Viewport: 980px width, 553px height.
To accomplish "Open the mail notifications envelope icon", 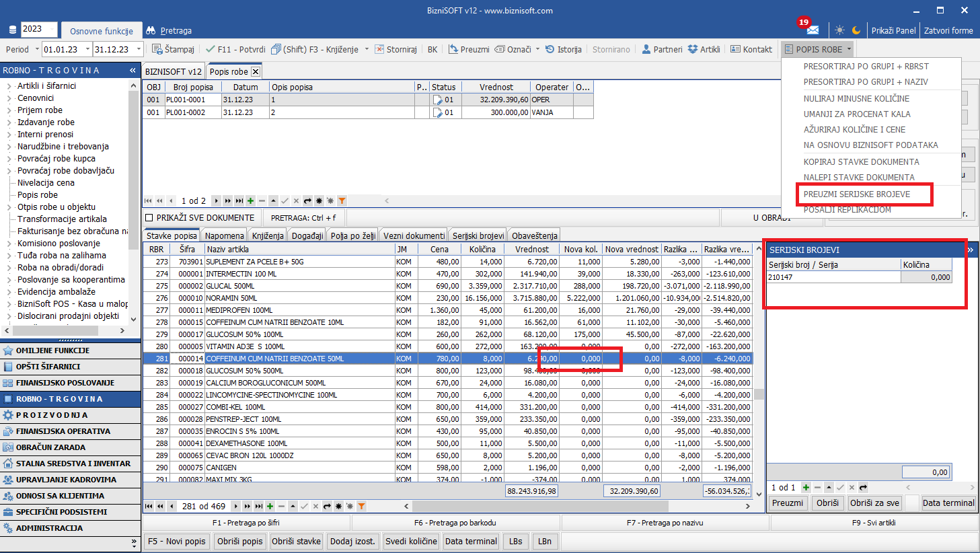I will [813, 30].
